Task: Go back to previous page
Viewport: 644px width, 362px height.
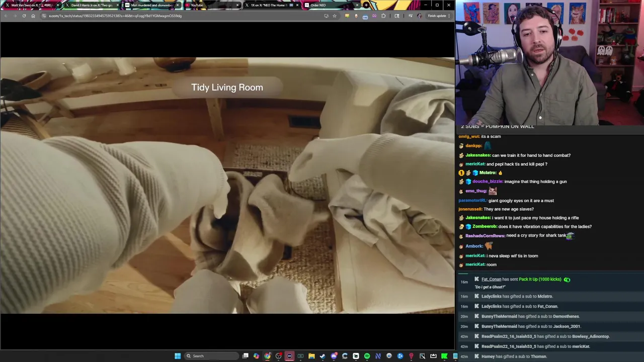Action: 6,16
